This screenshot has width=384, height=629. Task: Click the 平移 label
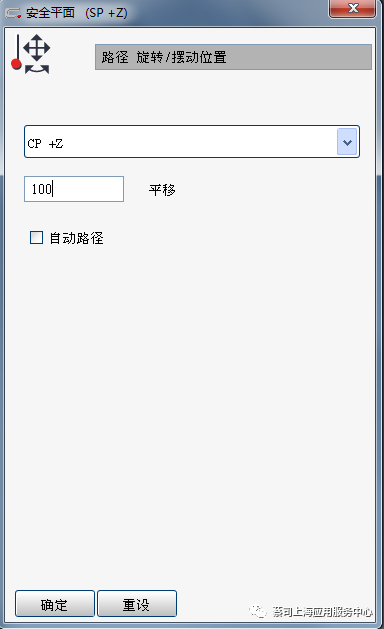[162, 190]
